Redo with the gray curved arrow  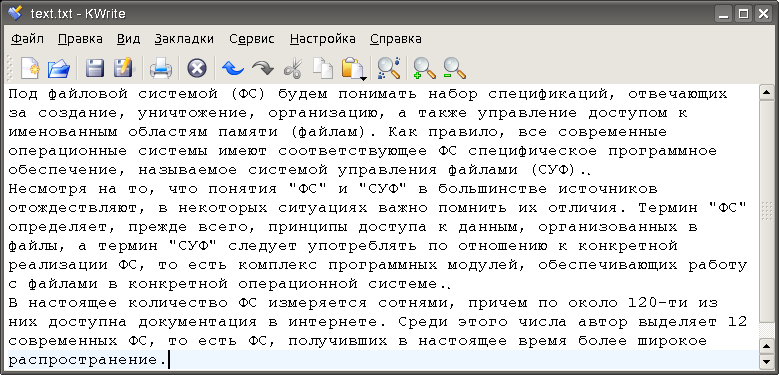pos(263,68)
